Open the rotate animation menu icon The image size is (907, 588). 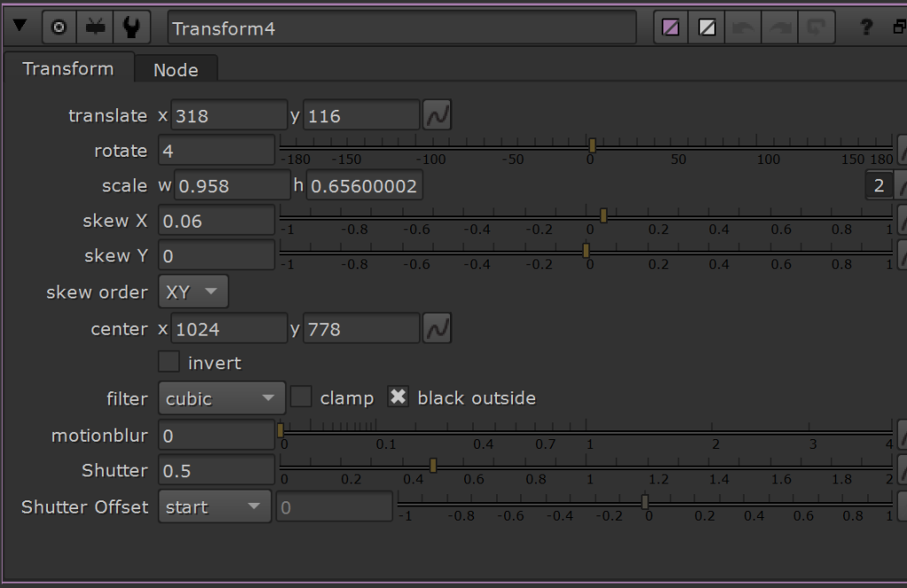click(902, 151)
